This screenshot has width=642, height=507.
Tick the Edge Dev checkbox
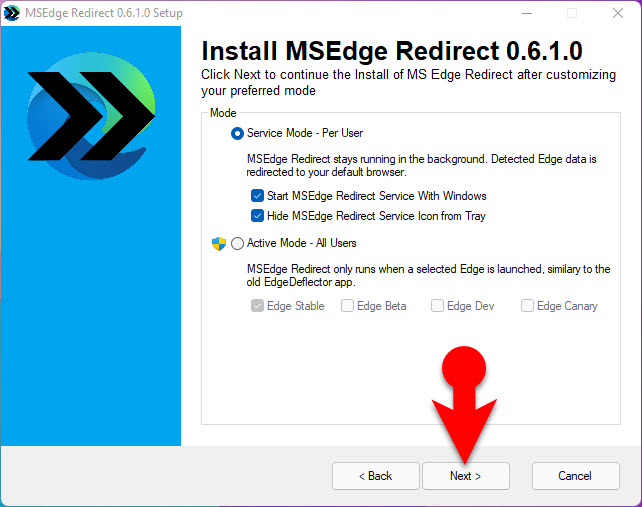click(x=437, y=306)
